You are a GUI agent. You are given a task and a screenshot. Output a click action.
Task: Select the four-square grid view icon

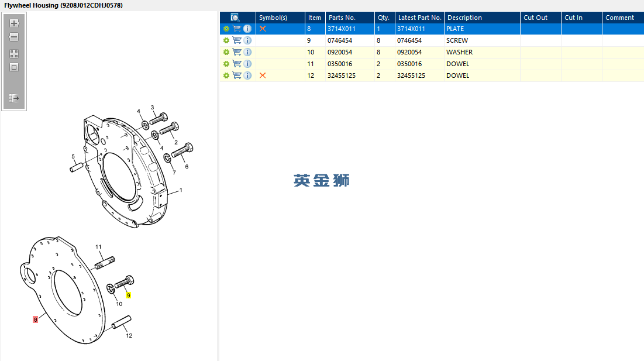coord(14,54)
